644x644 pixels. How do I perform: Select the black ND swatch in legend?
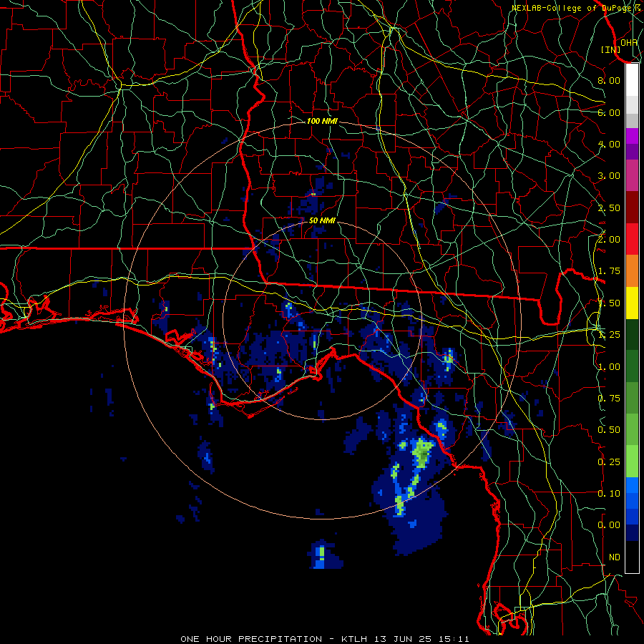coord(632,557)
